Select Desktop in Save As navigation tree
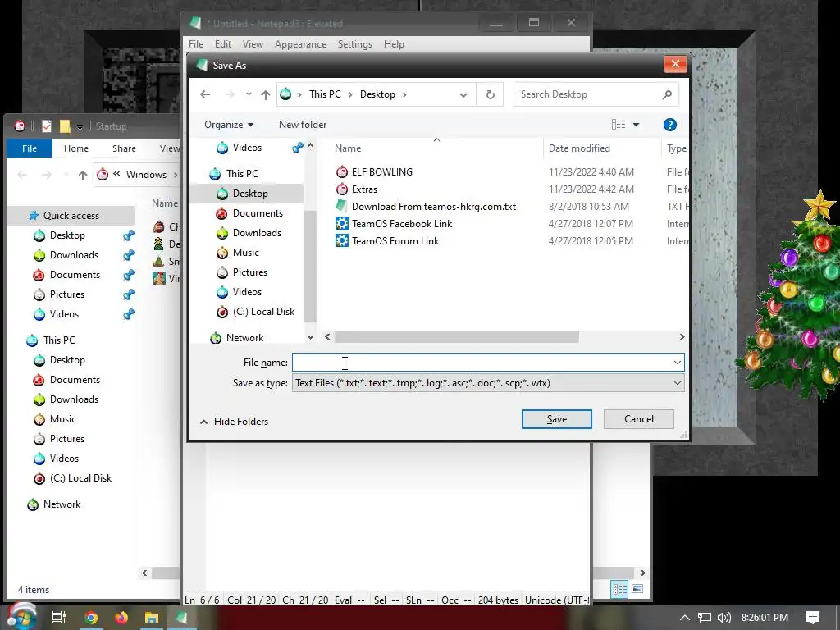Viewport: 840px width, 630px height. tap(250, 194)
